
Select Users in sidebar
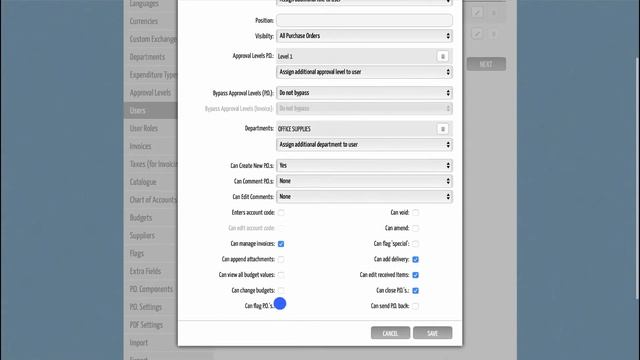[x=151, y=111]
